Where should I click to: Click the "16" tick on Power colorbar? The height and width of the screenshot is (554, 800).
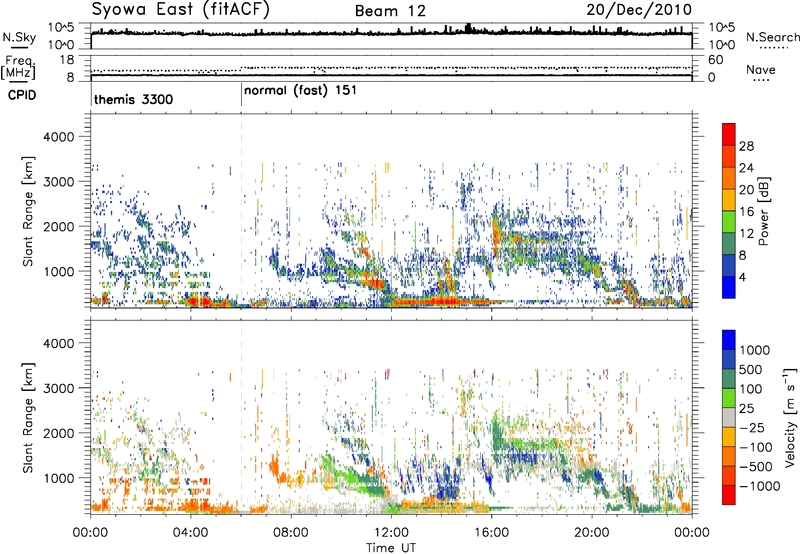click(x=746, y=212)
